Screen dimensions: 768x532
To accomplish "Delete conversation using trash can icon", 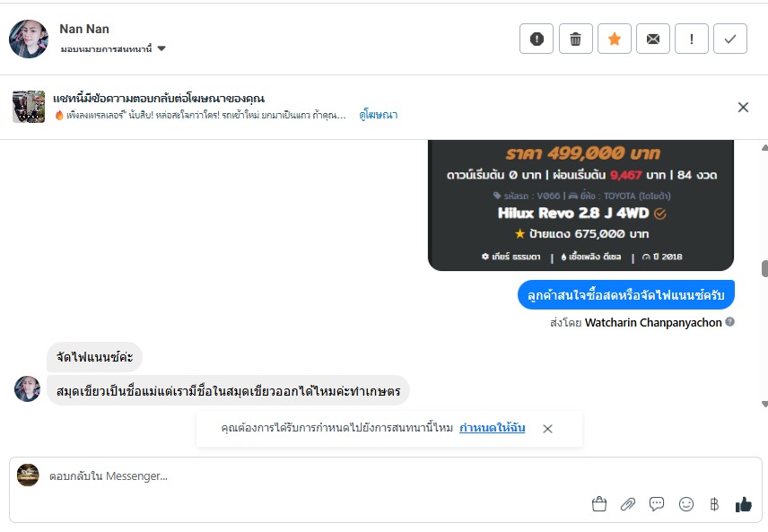I will (576, 39).
